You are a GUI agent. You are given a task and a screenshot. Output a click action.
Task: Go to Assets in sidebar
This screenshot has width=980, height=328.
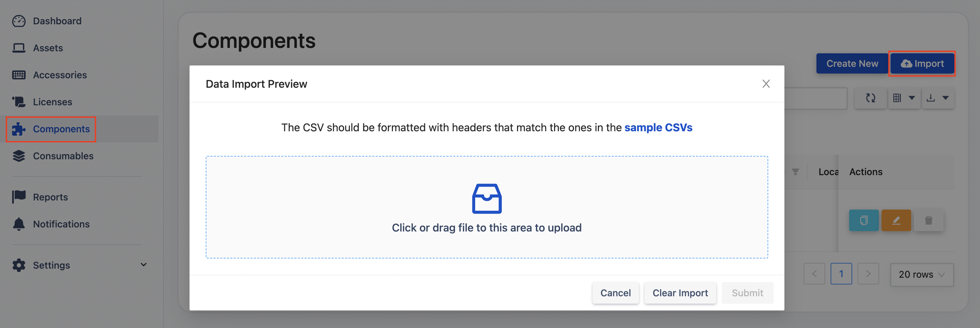point(48,48)
